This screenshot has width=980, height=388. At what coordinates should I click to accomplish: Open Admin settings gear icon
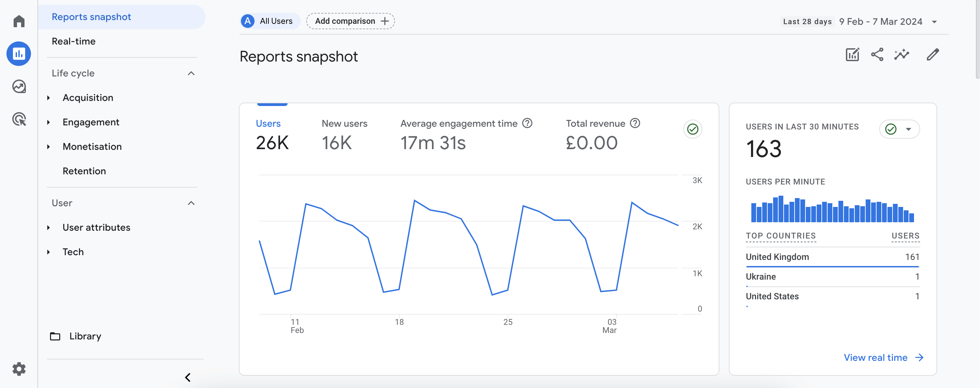[19, 369]
